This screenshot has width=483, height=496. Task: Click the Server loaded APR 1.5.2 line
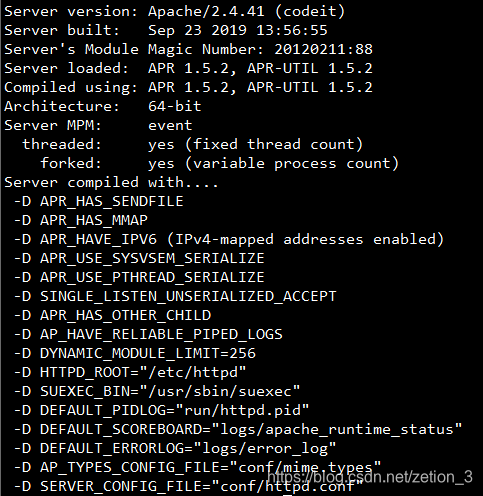pyautogui.click(x=188, y=68)
